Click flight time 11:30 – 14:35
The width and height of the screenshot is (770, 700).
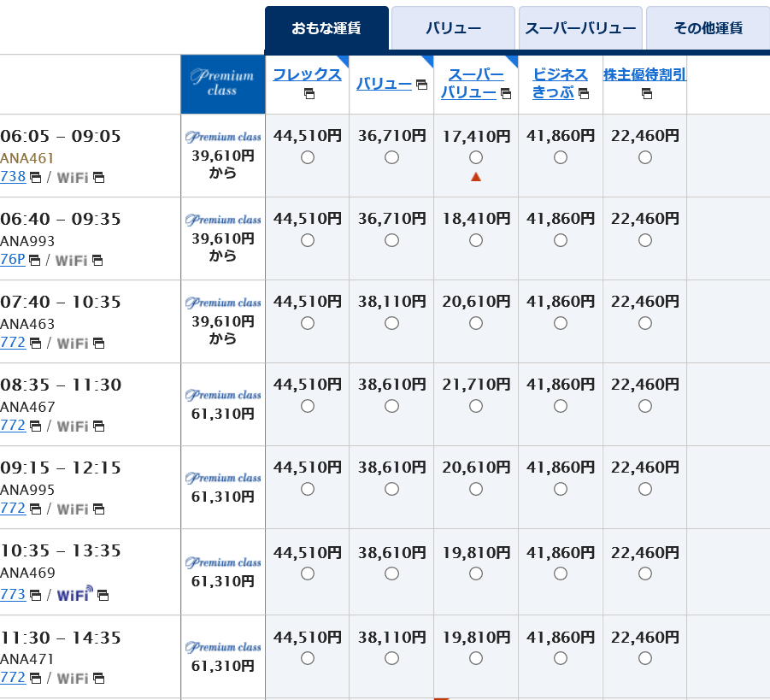[x=61, y=638]
